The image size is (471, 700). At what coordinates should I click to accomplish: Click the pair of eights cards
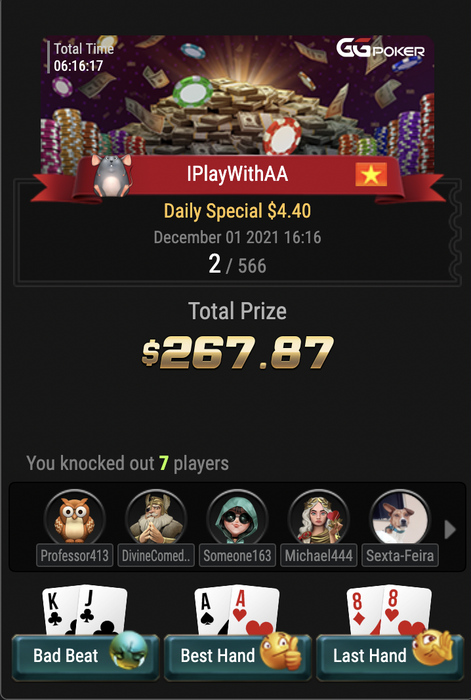[389, 610]
